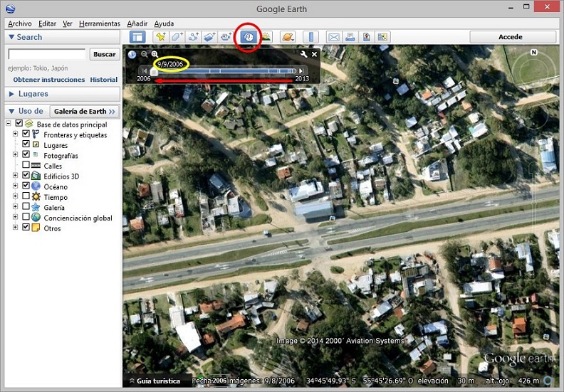The image size is (564, 392).
Task: Toggle the Océano layer checkbox
Action: pos(26,186)
